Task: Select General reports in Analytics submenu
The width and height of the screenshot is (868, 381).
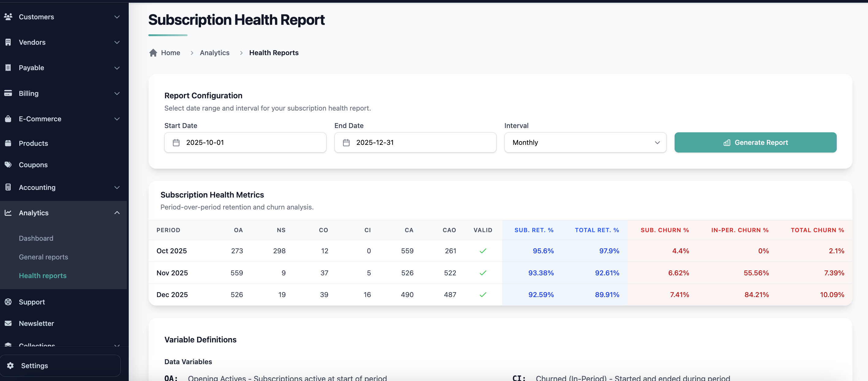Action: click(44, 257)
